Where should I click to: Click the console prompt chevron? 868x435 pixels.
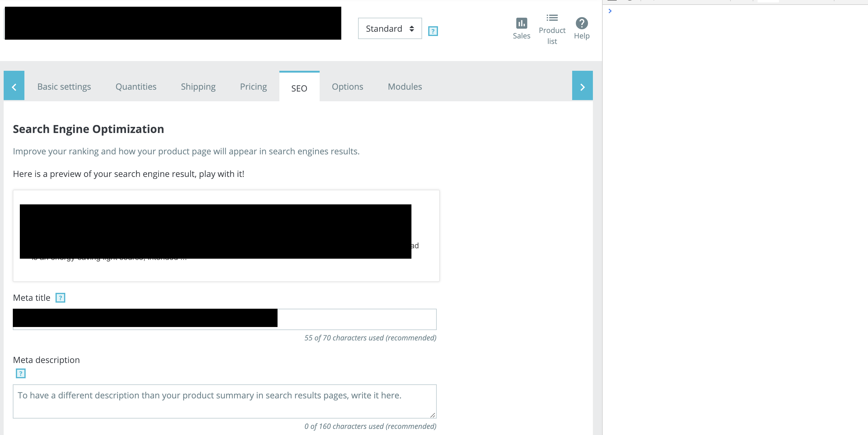pyautogui.click(x=610, y=11)
